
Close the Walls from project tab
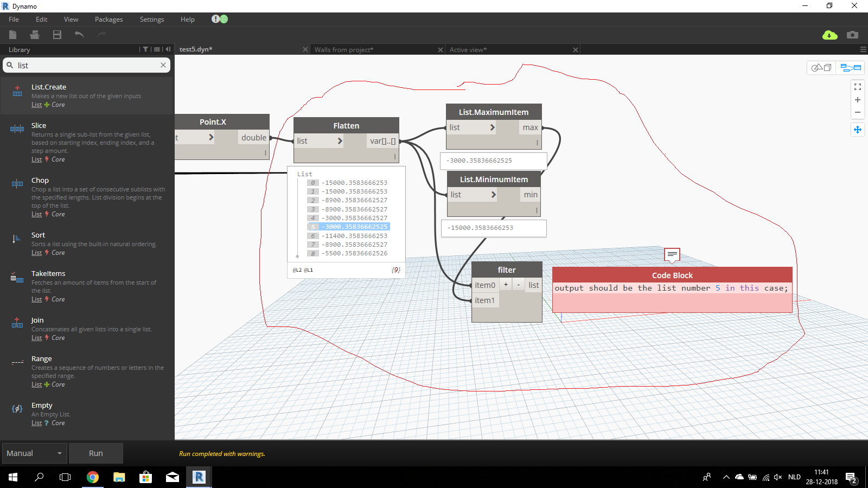pyautogui.click(x=441, y=49)
